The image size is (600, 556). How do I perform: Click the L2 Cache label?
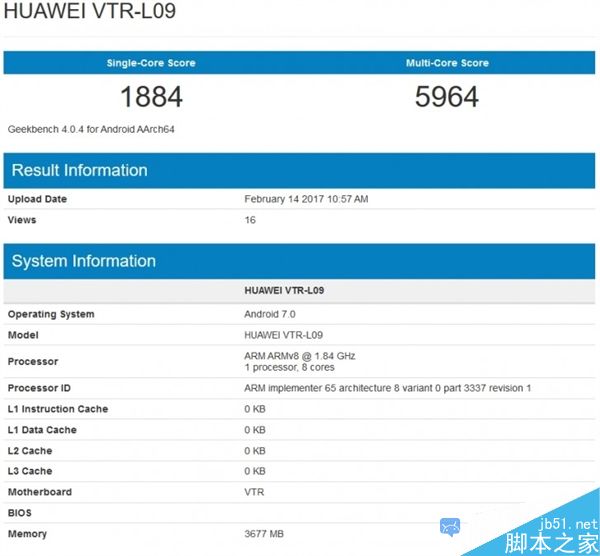(30, 451)
